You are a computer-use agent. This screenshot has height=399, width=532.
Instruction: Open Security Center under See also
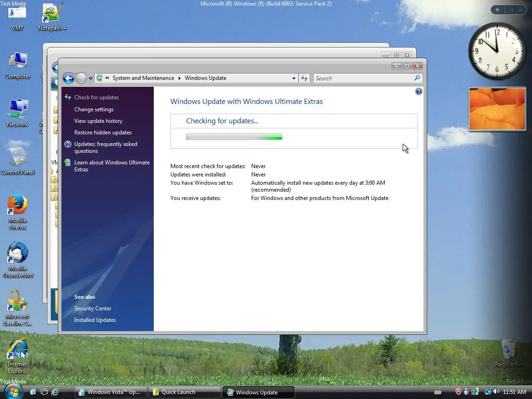[x=93, y=308]
